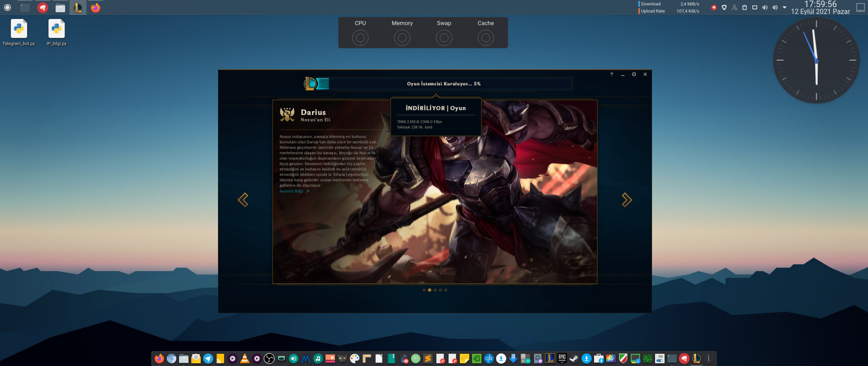Click the show desktop button in the top panel

point(861,8)
